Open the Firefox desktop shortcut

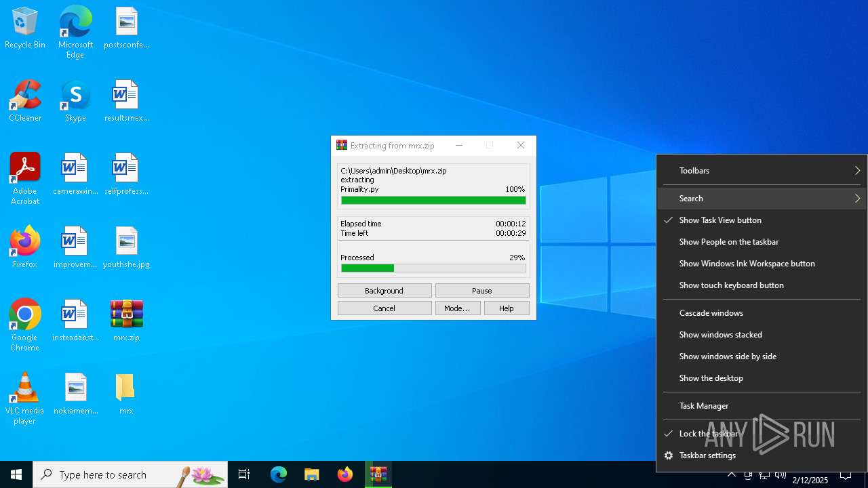(25, 248)
